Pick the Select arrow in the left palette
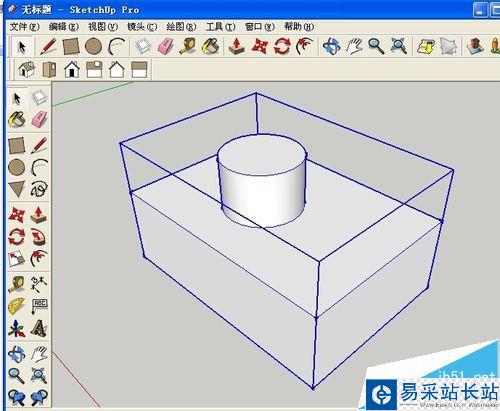Screen dimensions: 500x411 click(x=17, y=98)
